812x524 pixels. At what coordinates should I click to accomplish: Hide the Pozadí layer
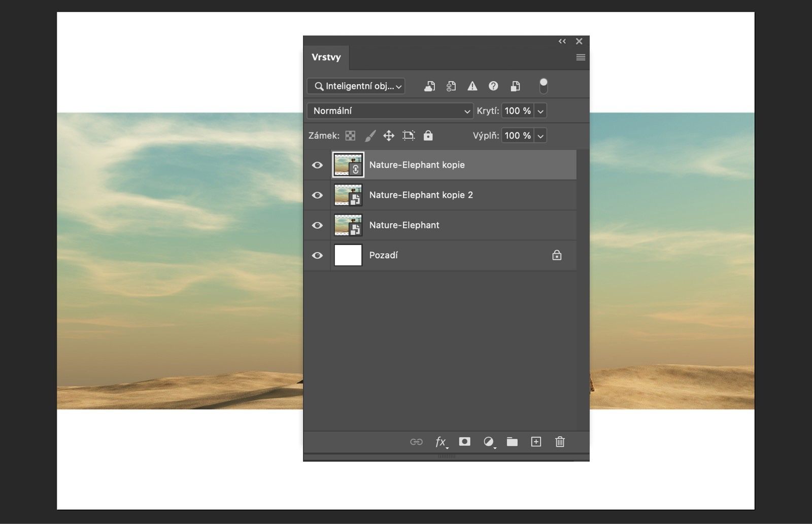coord(317,255)
